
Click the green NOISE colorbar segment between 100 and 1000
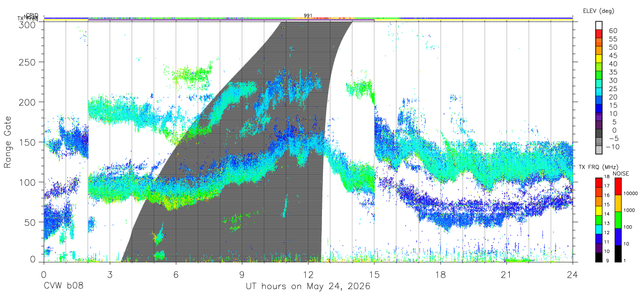point(617,219)
